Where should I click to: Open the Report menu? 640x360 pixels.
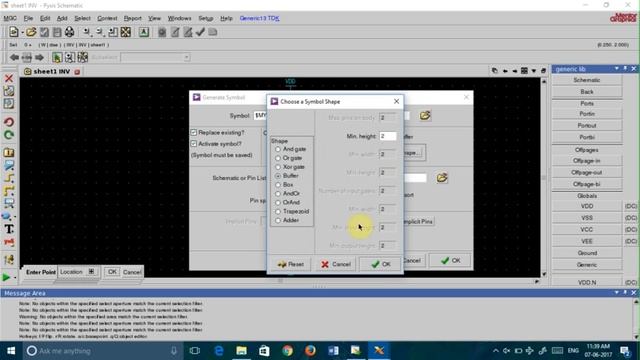[133, 18]
